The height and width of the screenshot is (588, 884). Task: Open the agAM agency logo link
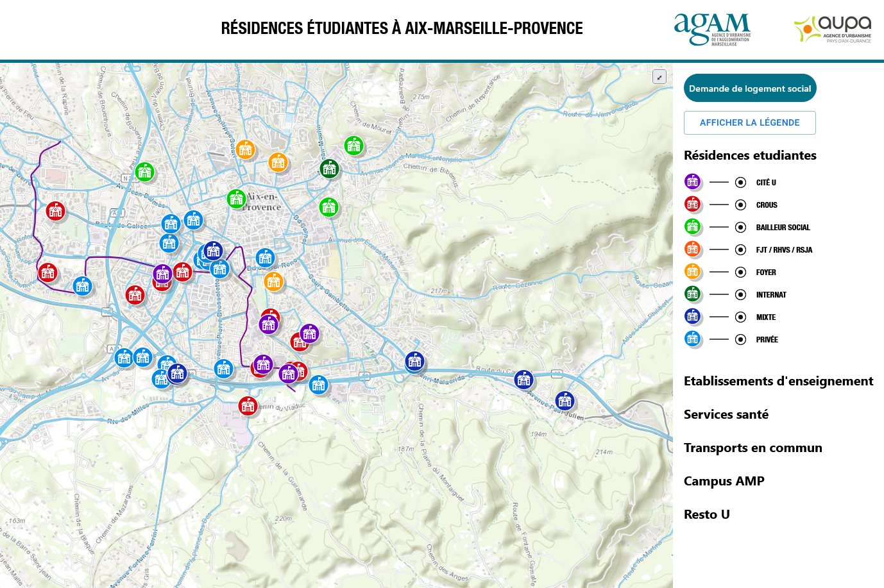point(712,29)
